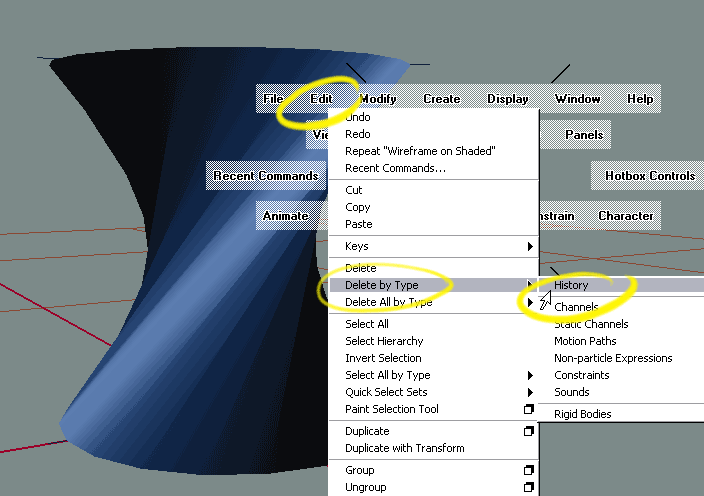Open the Display menu in the hotbox

508,99
